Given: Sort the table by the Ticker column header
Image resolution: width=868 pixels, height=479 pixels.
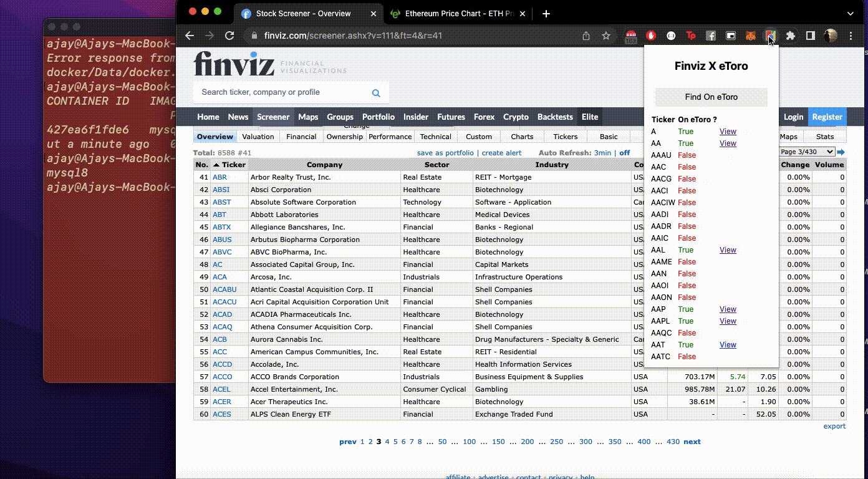Looking at the screenshot, I should pos(229,165).
